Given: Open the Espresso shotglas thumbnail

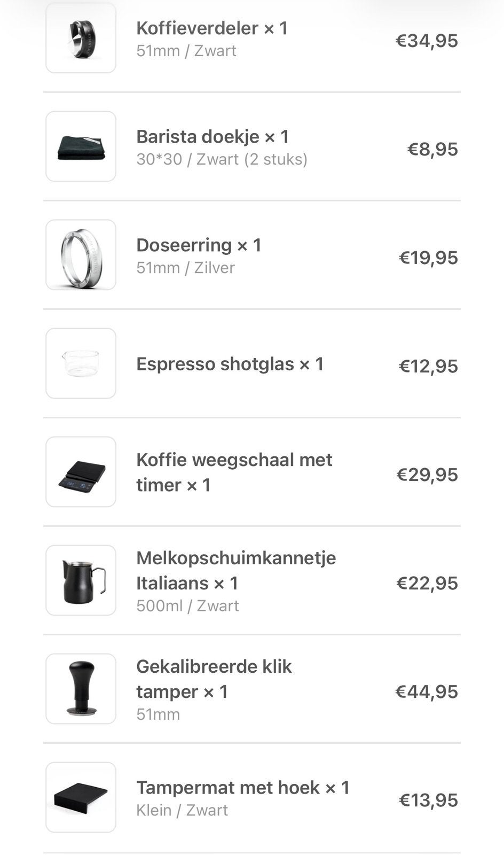Looking at the screenshot, I should coord(81,363).
